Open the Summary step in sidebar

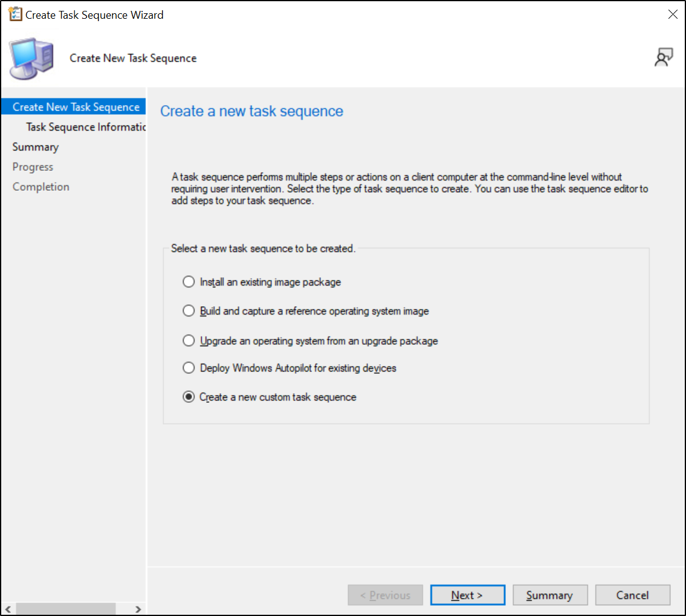(x=36, y=147)
